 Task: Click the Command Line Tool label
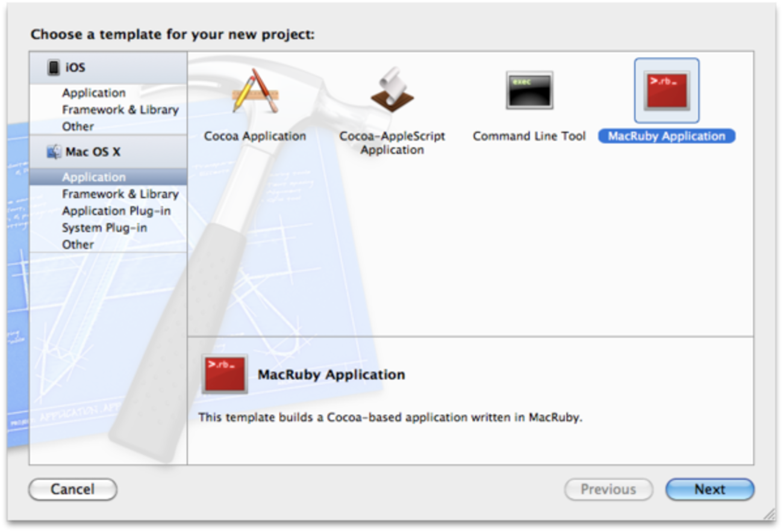click(x=529, y=136)
